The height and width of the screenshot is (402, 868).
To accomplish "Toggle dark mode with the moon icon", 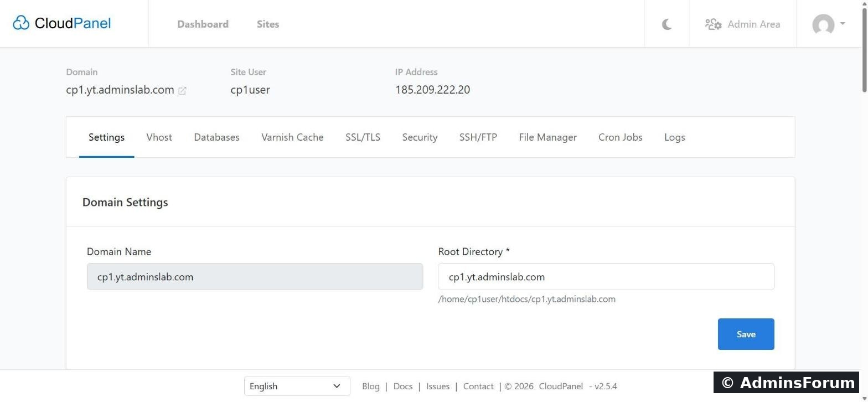I will 666,24.
